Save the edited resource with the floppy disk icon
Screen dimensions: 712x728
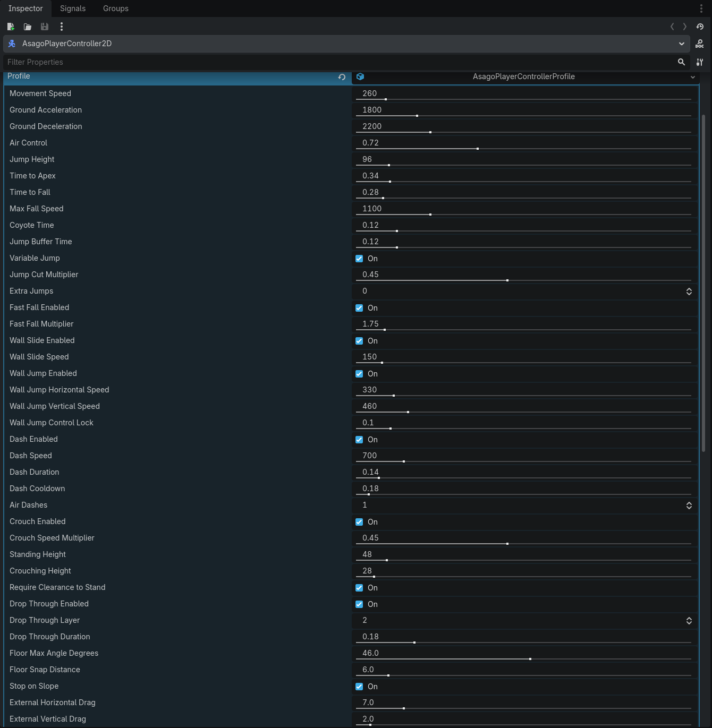(45, 27)
